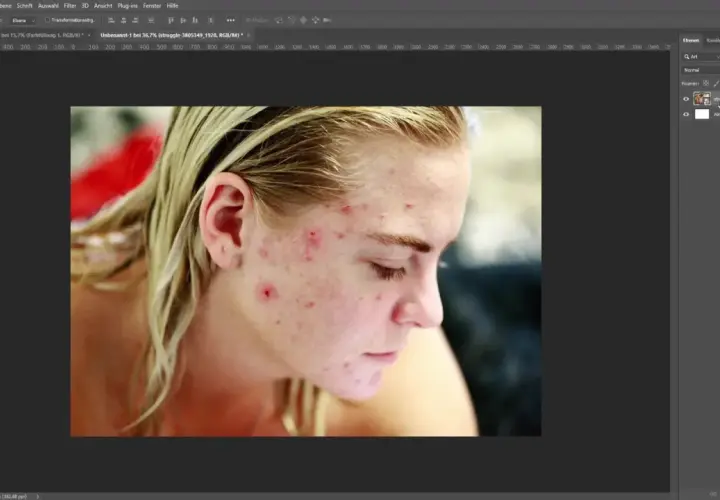720x500 pixels.
Task: Open the 3D menu
Action: click(x=85, y=6)
